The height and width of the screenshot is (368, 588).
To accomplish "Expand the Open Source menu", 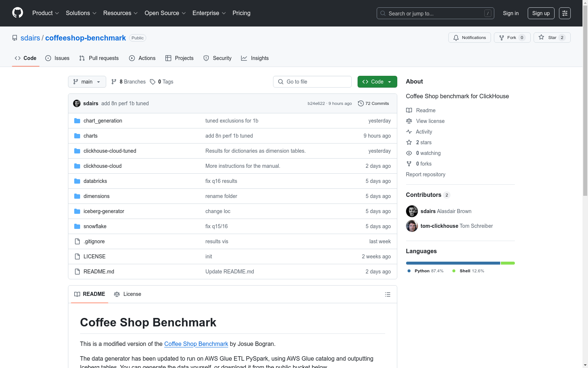I will point(165,13).
